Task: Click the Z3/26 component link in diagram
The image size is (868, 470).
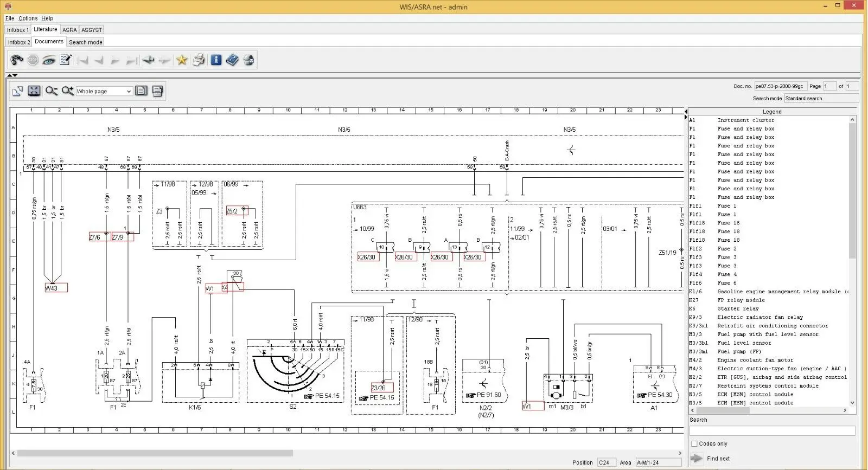Action: tap(382, 388)
